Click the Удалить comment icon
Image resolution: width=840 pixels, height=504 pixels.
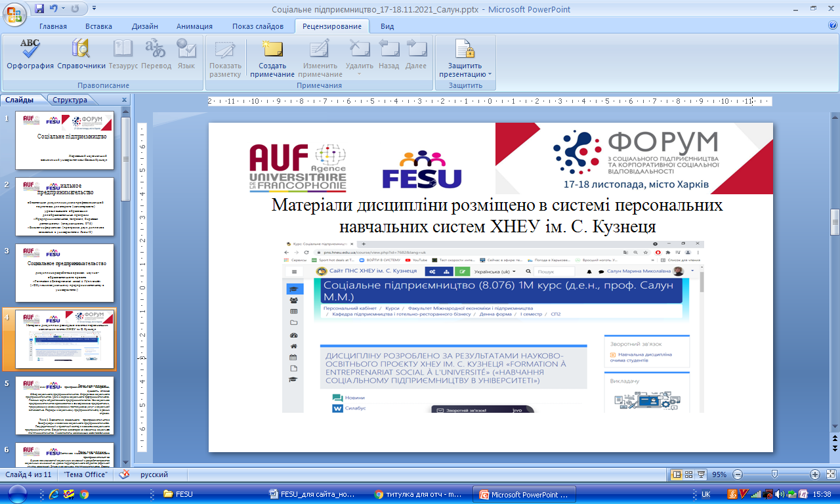pos(360,49)
